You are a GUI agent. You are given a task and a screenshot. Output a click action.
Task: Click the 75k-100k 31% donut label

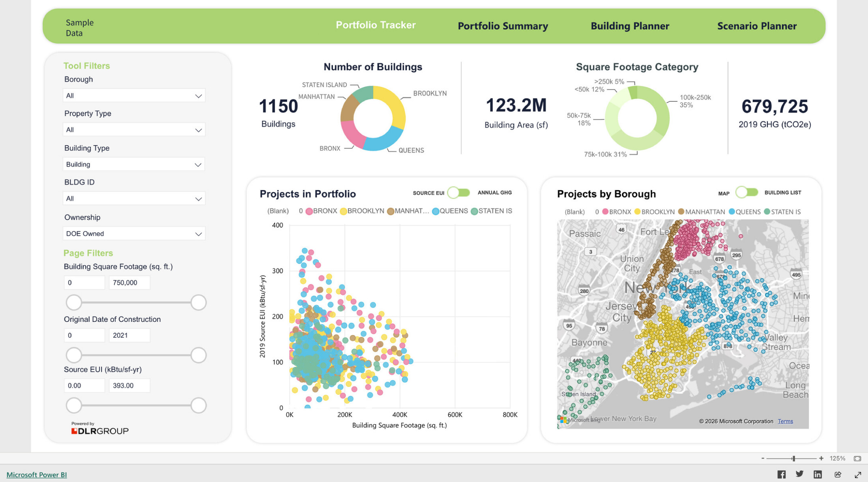605,154
